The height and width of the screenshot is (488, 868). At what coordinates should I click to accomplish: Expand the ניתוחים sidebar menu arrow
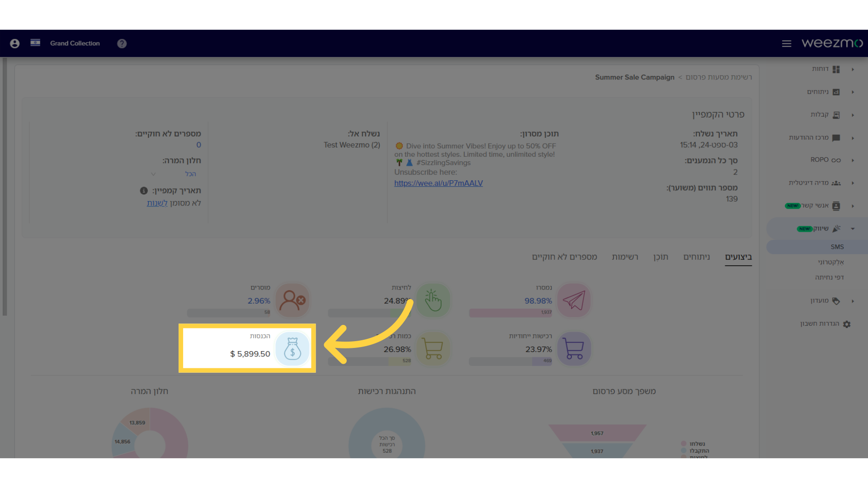(x=853, y=92)
